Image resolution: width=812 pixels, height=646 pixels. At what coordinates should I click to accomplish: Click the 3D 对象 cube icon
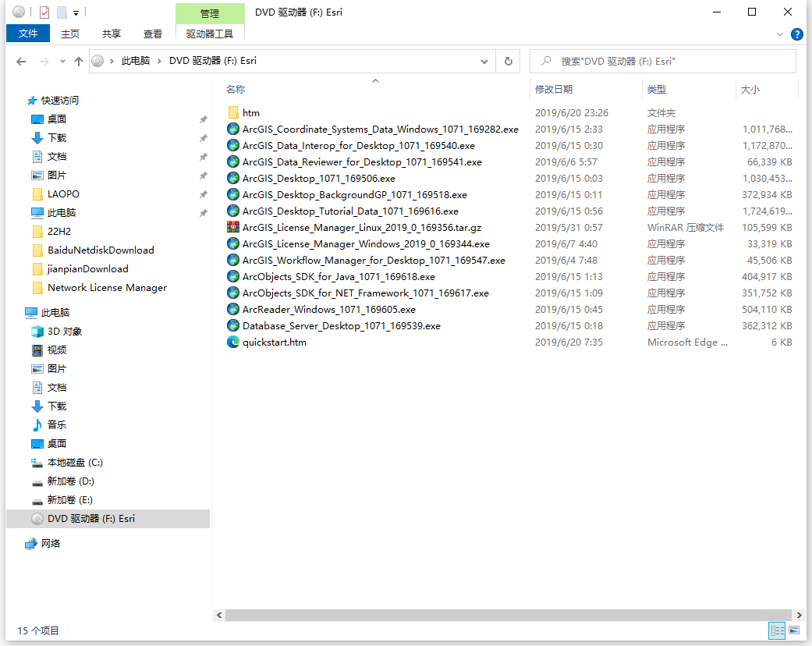[x=37, y=332]
